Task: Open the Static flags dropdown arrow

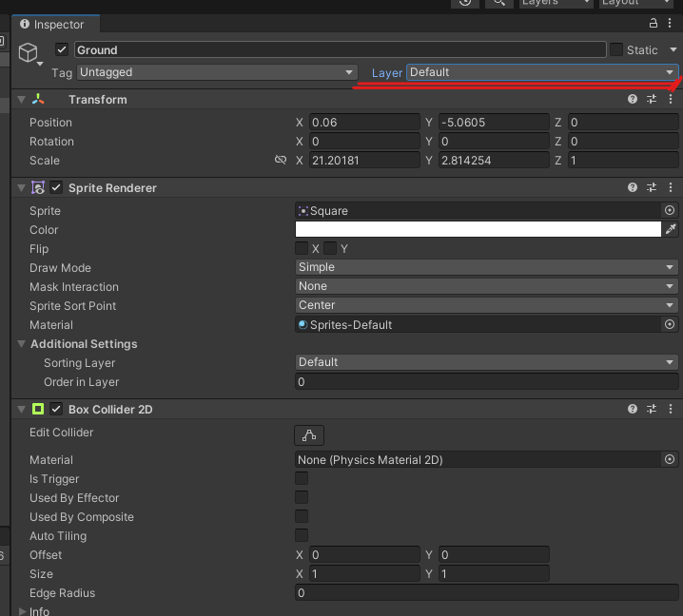Action: 673,49
